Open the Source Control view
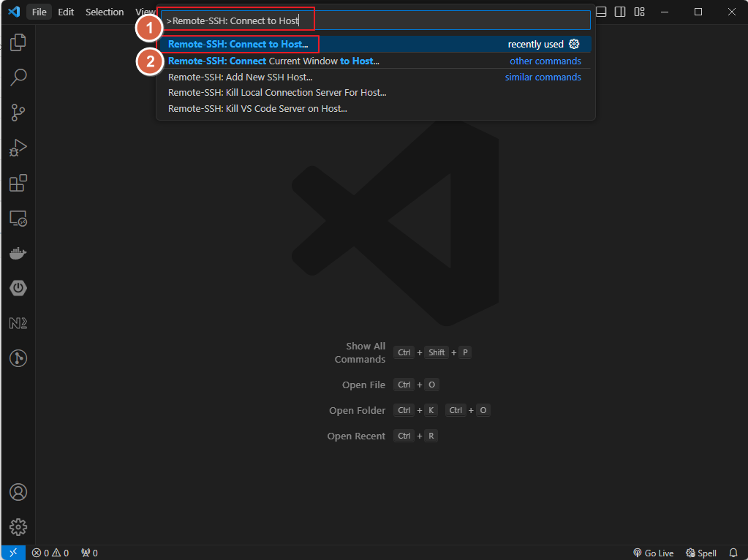748x560 pixels. point(18,113)
